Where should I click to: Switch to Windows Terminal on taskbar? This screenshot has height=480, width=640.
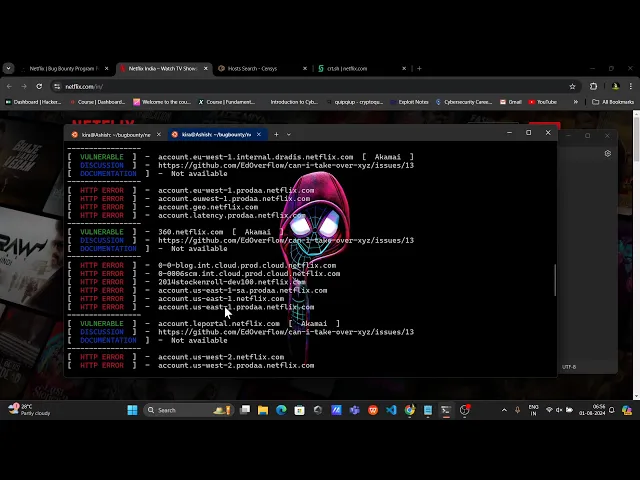pos(446,410)
